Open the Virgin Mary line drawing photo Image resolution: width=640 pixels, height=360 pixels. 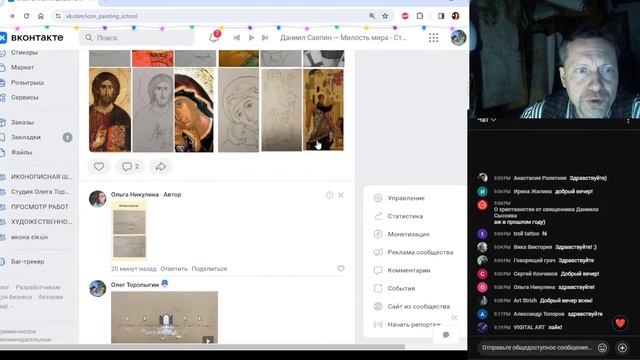238,110
